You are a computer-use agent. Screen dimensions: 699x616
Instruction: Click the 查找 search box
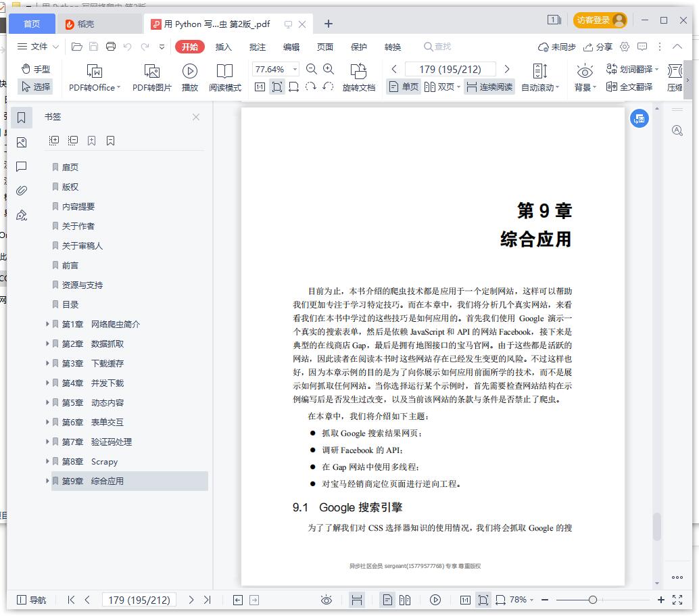click(438, 47)
